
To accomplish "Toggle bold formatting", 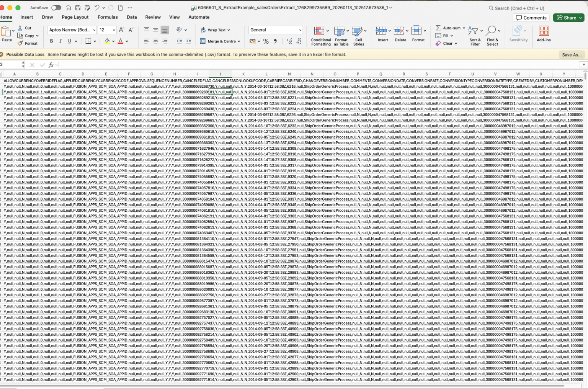I will click(51, 41).
